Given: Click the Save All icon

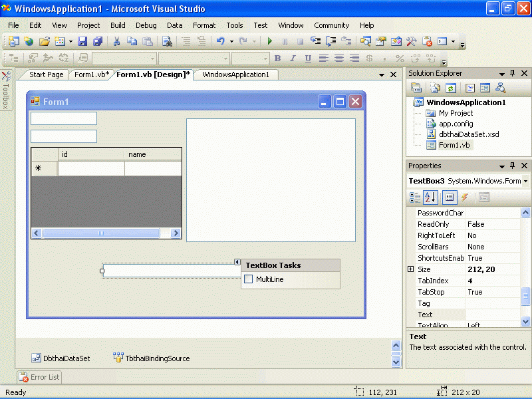Looking at the screenshot, I should point(98,41).
